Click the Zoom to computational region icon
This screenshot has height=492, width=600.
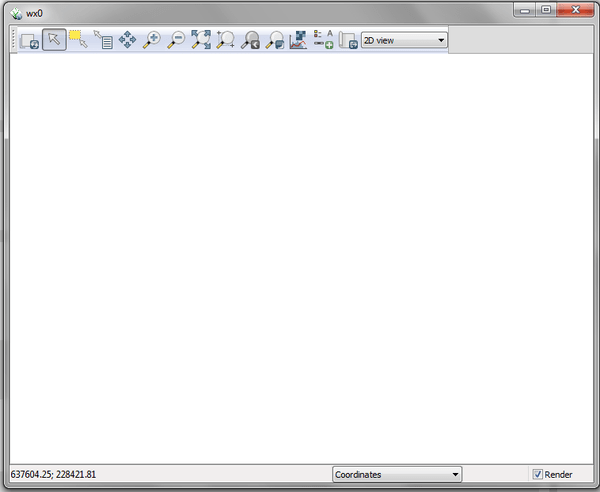point(225,40)
